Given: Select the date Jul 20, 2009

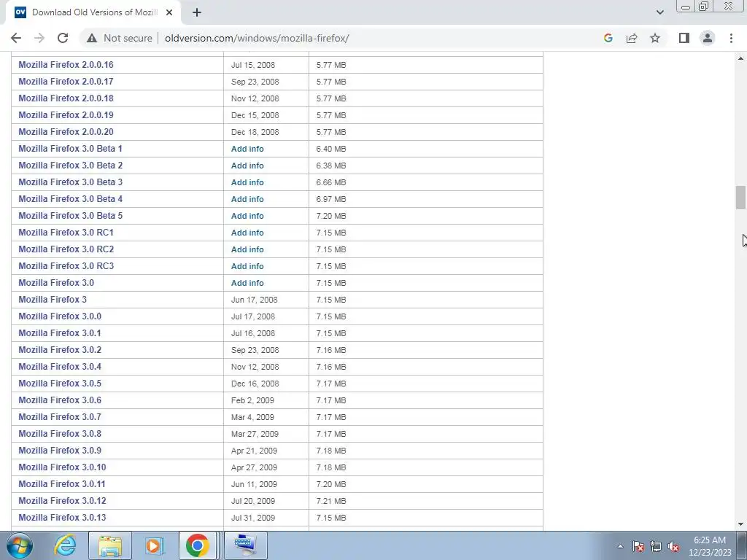Looking at the screenshot, I should tap(253, 501).
